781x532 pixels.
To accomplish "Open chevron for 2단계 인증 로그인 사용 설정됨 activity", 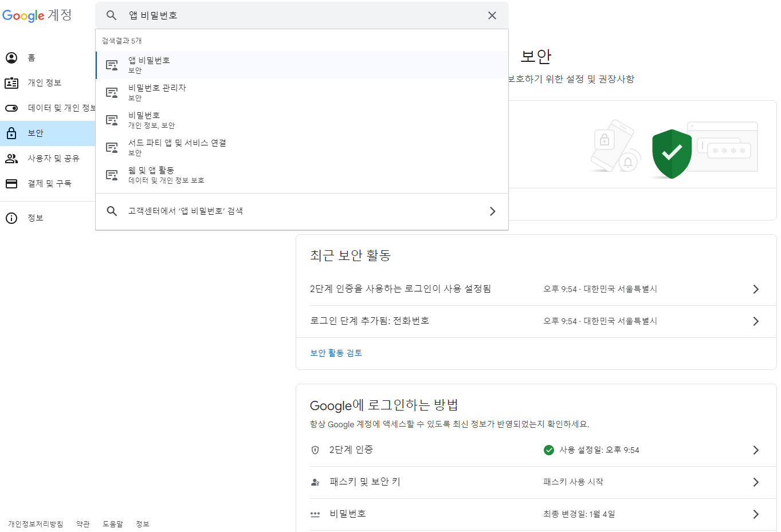I will tap(756, 289).
